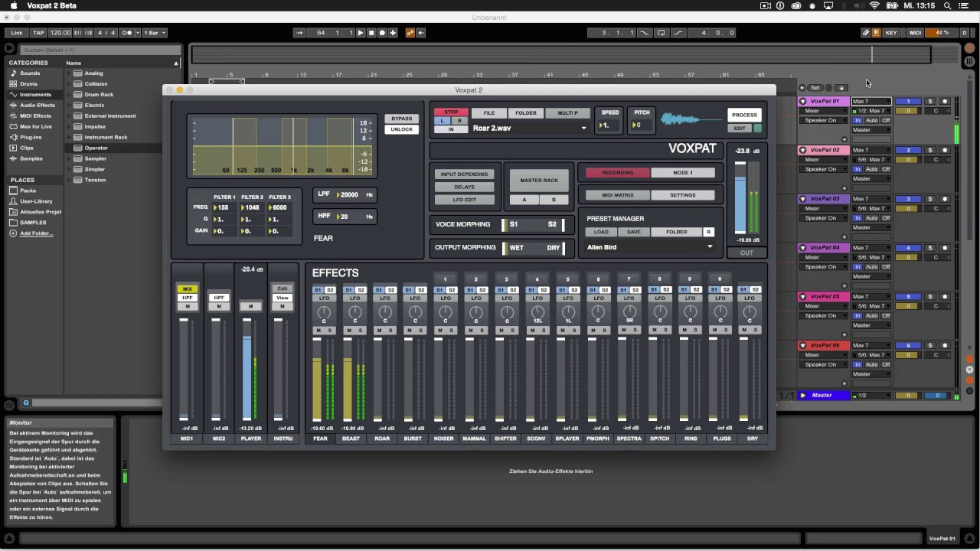Screen dimensions: 980x551
Task: Click the MULTI P tab
Action: (567, 113)
